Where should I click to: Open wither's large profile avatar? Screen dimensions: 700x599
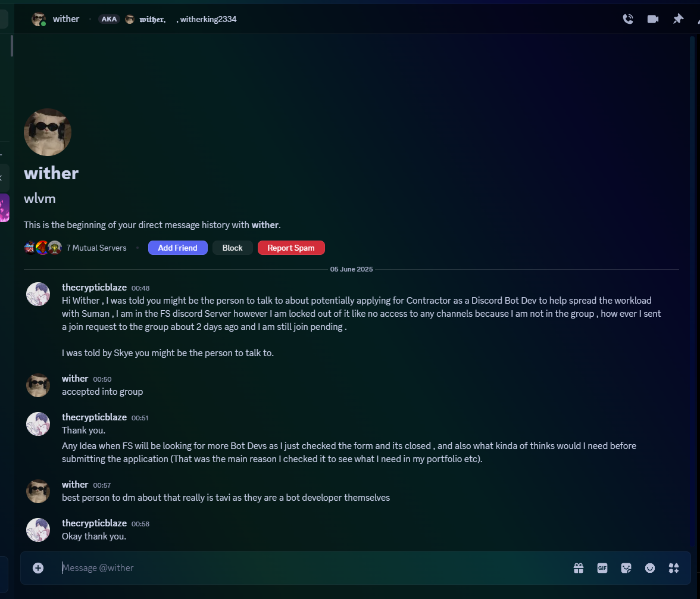(x=48, y=132)
